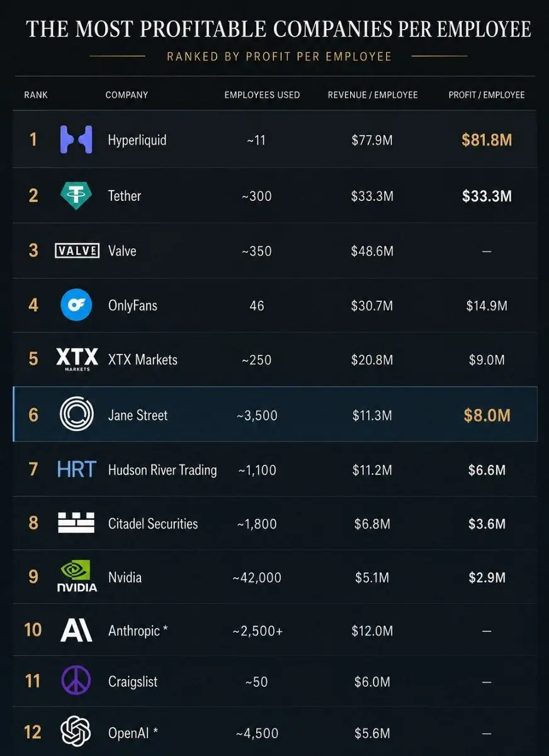Screen dimensions: 549x756
Task: Click Hyperliquid's $81.8M profit value
Action: coord(487,140)
